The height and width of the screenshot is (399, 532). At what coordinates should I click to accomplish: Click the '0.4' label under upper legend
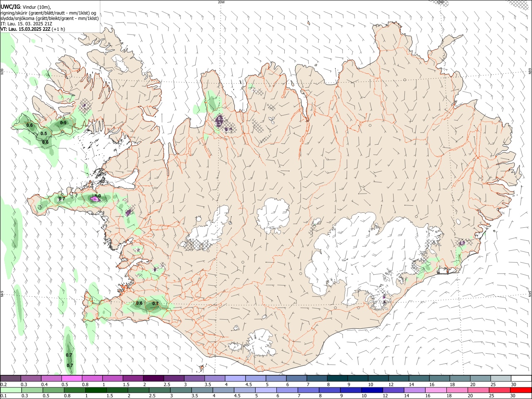click(x=44, y=384)
